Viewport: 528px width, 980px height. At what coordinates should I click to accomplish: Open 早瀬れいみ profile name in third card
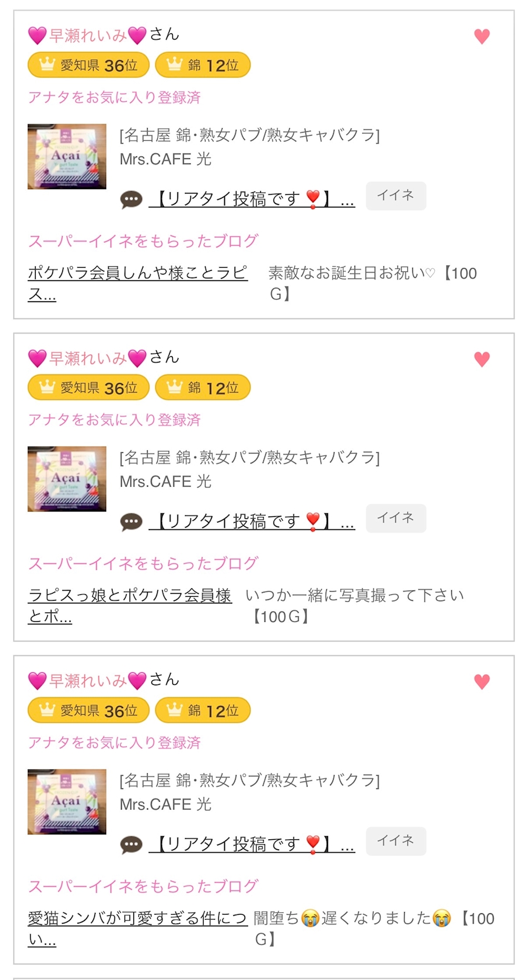[x=87, y=680]
